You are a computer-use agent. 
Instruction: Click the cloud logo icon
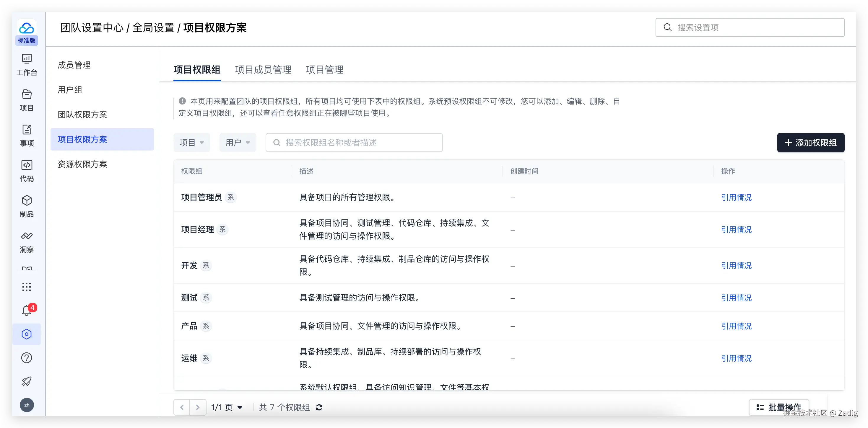coord(26,28)
